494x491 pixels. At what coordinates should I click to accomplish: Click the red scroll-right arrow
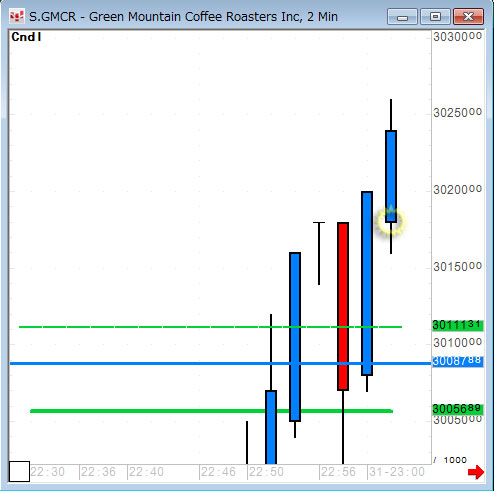[476, 472]
